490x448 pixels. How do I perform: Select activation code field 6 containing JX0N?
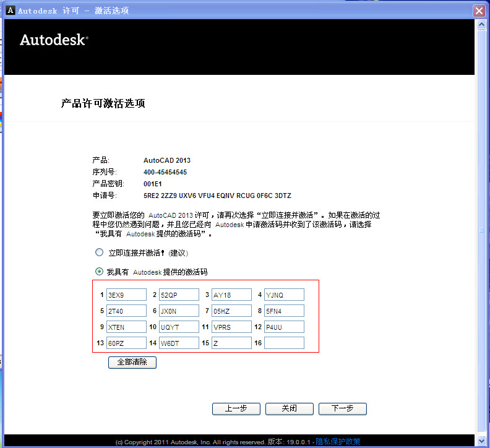tap(179, 311)
